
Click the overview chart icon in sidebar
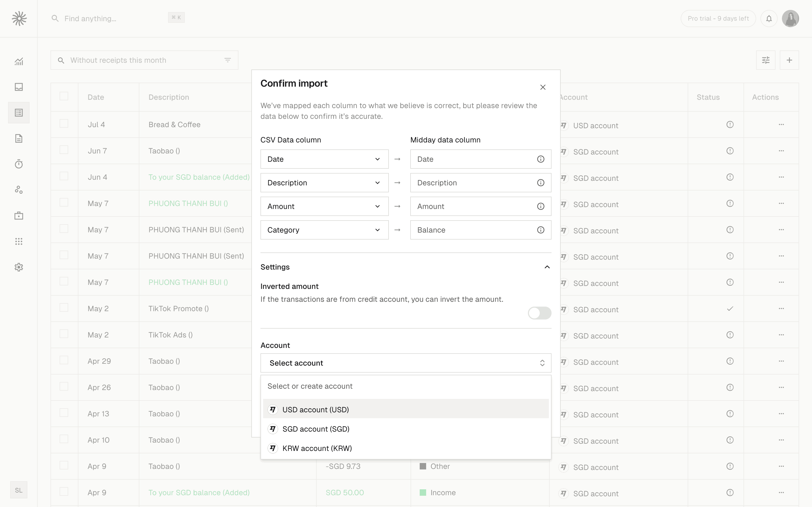point(19,61)
